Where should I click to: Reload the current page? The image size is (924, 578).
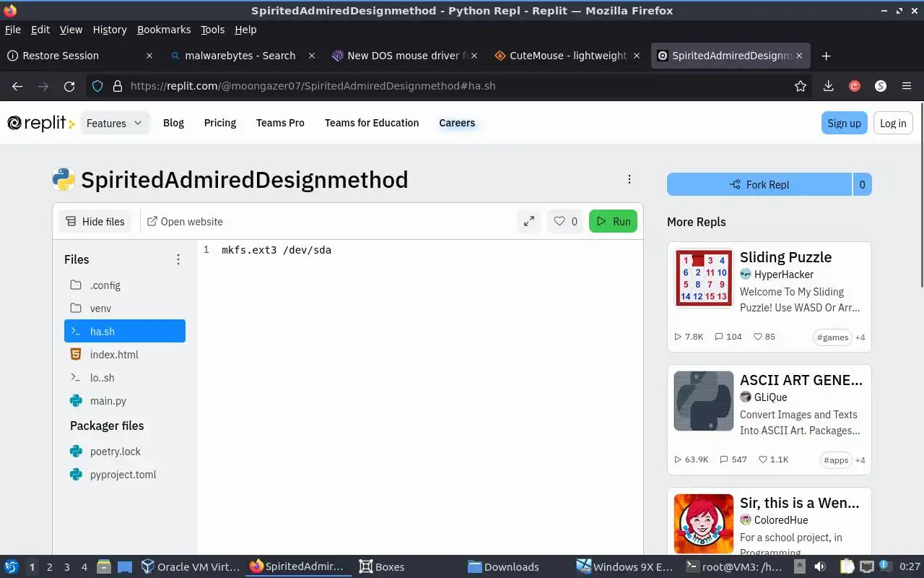pos(69,86)
